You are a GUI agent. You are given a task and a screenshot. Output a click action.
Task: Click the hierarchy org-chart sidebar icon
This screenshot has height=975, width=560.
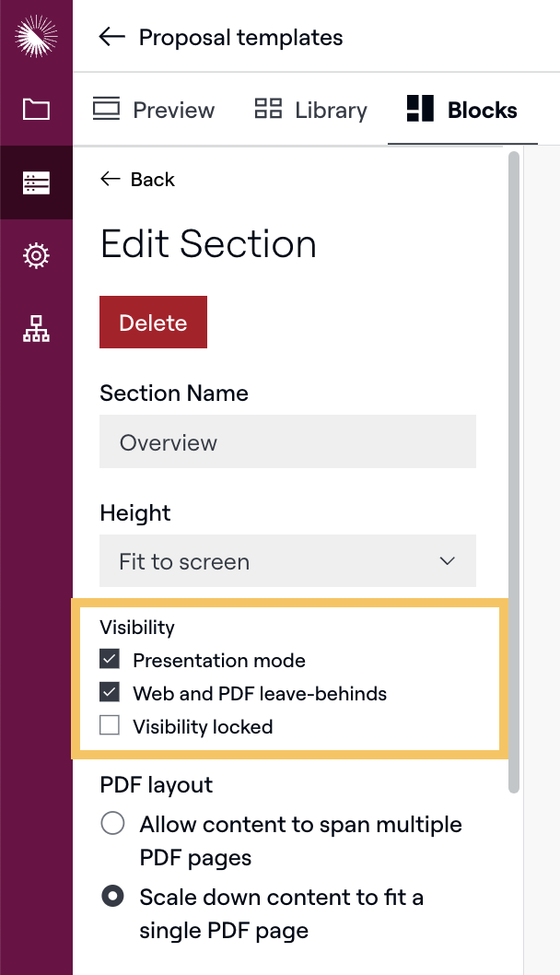36,328
